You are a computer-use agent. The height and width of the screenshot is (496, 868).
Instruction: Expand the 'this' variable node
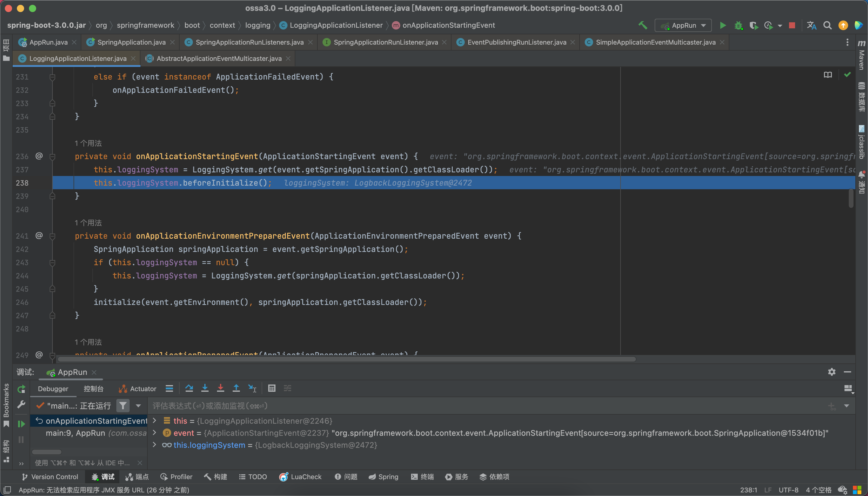[x=155, y=421]
